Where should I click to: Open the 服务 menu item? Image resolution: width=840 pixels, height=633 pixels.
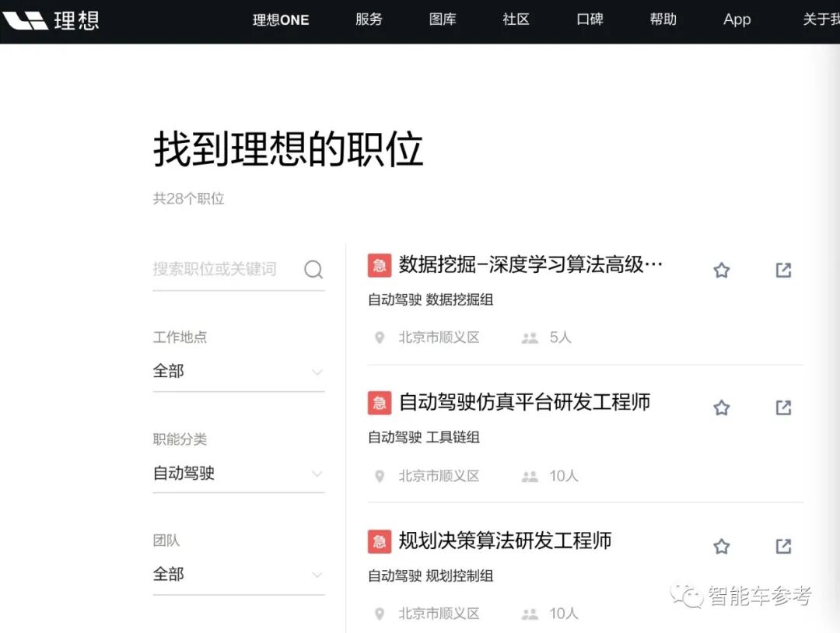point(369,19)
